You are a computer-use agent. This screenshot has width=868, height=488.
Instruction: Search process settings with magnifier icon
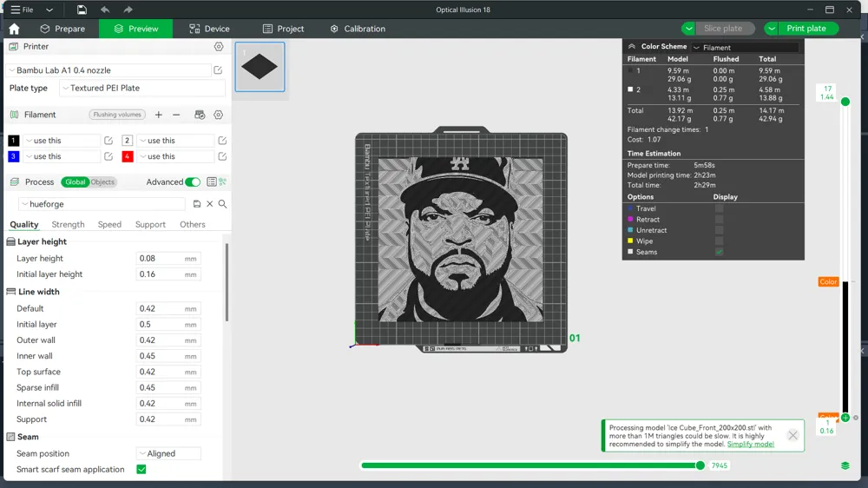tap(222, 204)
